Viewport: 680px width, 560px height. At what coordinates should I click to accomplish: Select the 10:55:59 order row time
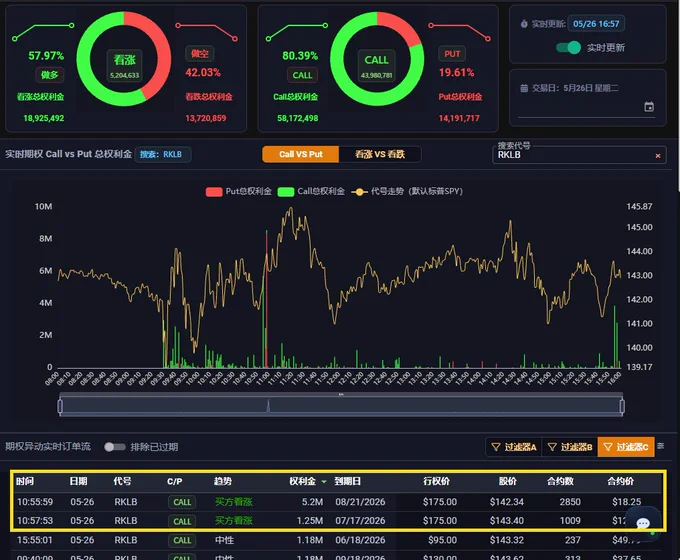point(35,502)
